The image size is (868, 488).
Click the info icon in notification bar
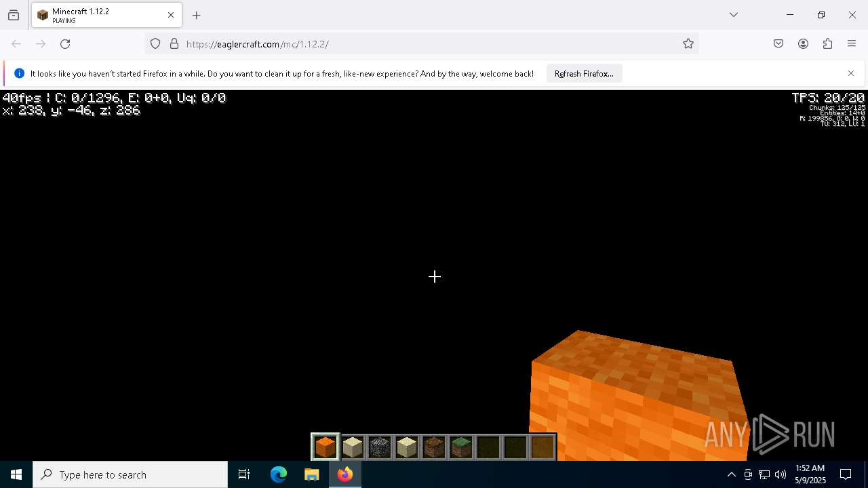coord(19,73)
